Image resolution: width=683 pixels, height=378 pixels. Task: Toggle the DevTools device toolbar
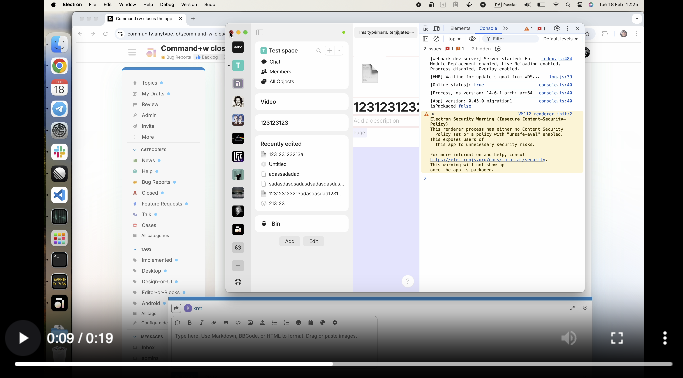pos(436,28)
